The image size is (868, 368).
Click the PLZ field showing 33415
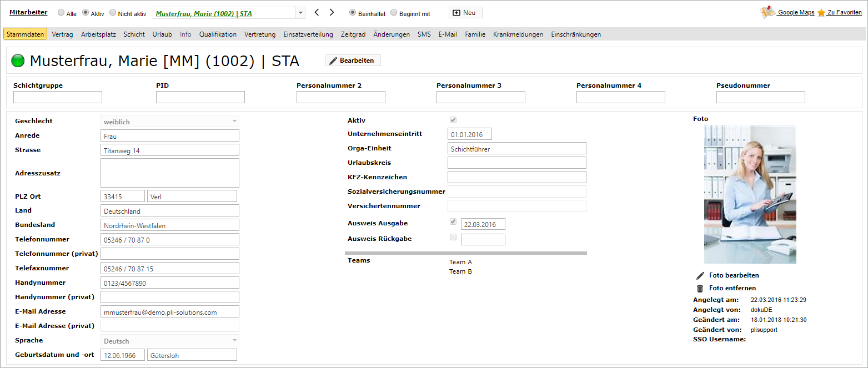tap(123, 196)
